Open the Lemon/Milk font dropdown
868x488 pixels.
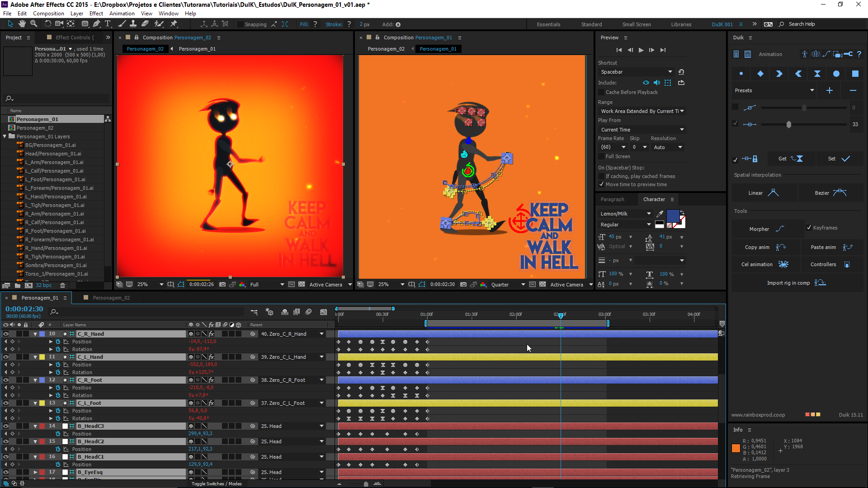click(649, 214)
